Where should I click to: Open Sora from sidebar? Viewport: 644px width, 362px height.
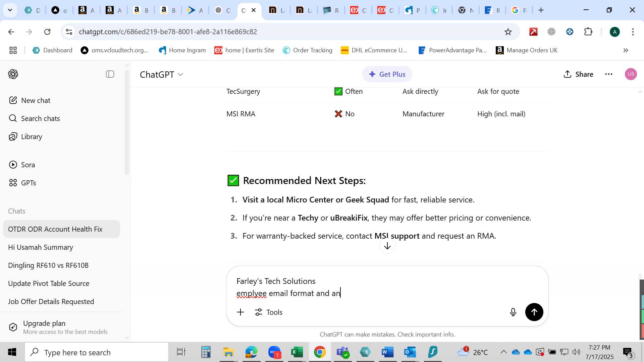pos(22,165)
